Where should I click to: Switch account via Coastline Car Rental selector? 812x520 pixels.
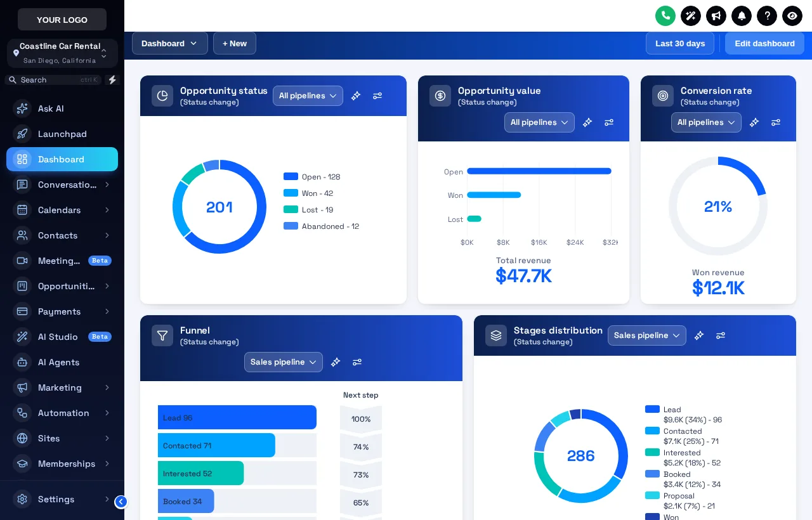(62, 53)
